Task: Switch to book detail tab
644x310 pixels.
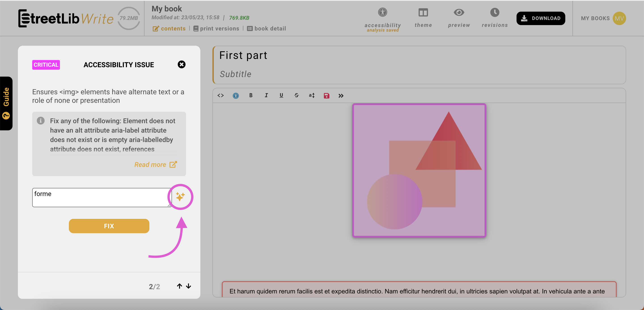Action: pos(267,28)
